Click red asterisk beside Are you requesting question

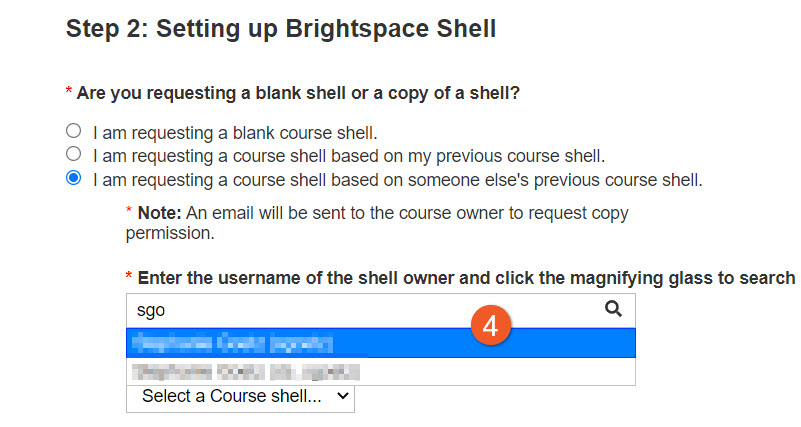point(69,90)
